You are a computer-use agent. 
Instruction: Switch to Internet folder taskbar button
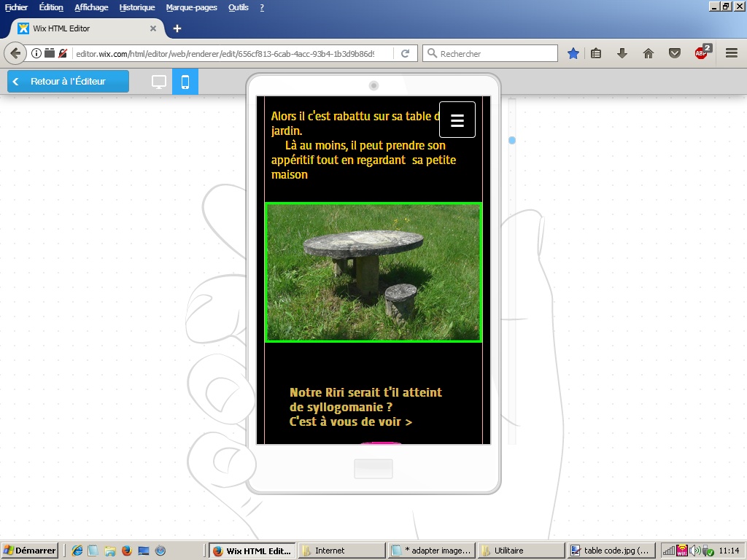(341, 551)
